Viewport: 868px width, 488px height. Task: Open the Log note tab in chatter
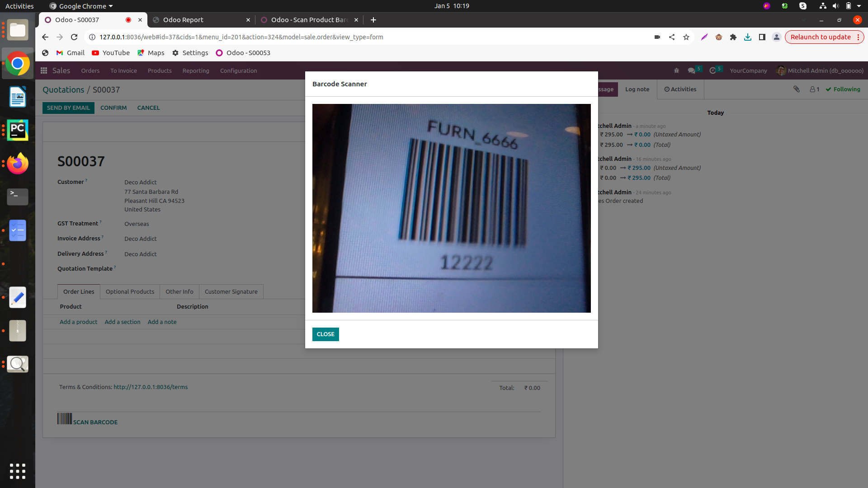point(637,89)
